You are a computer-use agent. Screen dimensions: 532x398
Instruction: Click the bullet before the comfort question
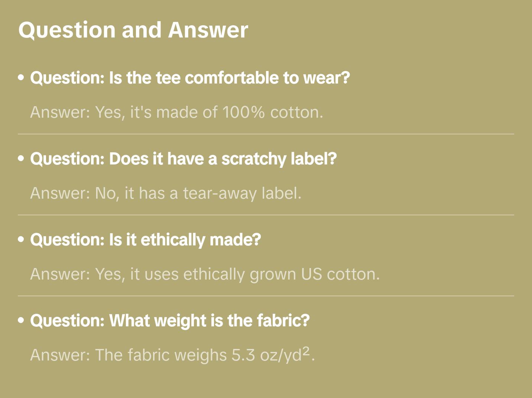21,78
